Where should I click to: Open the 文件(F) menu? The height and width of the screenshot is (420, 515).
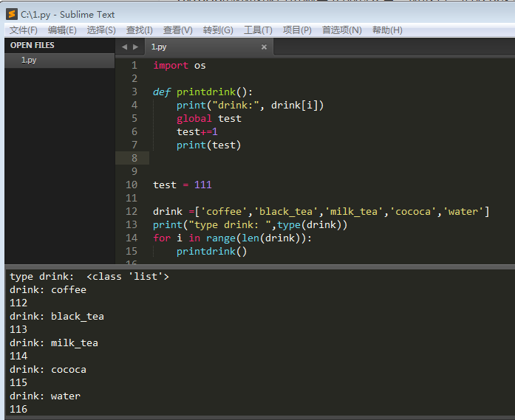pos(24,30)
